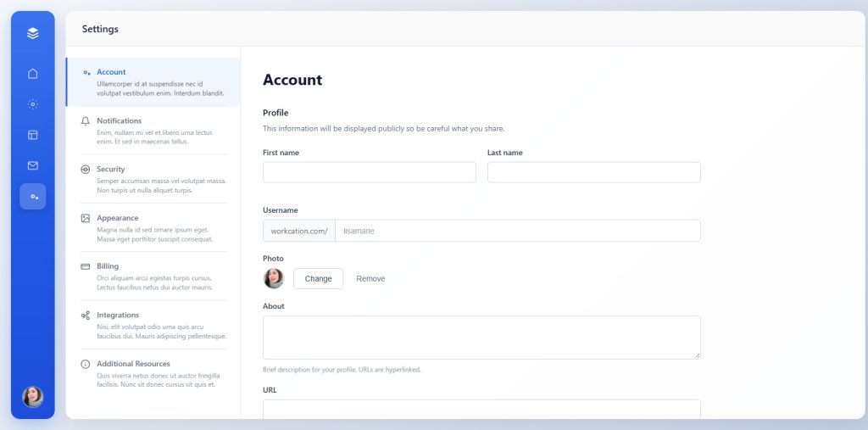Click the Change photo button

tap(319, 279)
